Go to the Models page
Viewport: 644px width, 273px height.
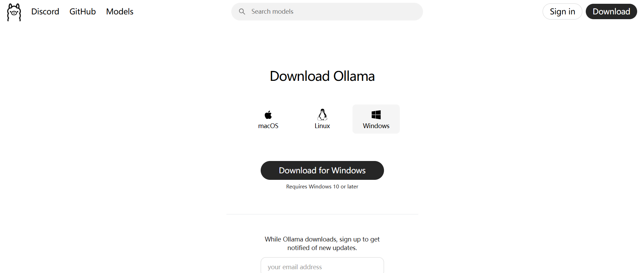coord(120,12)
